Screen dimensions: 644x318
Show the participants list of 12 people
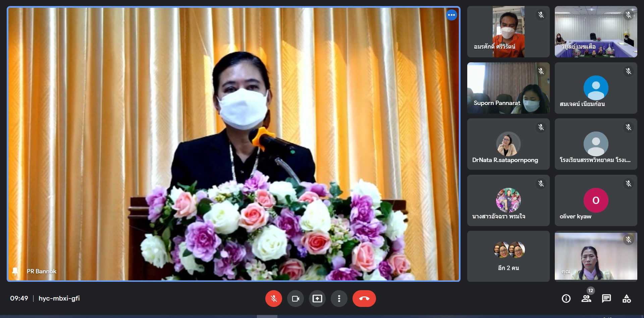tap(586, 299)
